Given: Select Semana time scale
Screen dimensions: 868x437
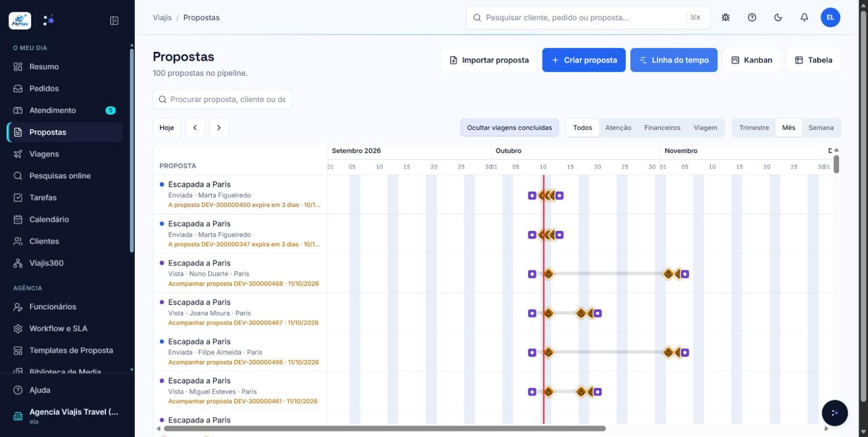Looking at the screenshot, I should pos(821,128).
